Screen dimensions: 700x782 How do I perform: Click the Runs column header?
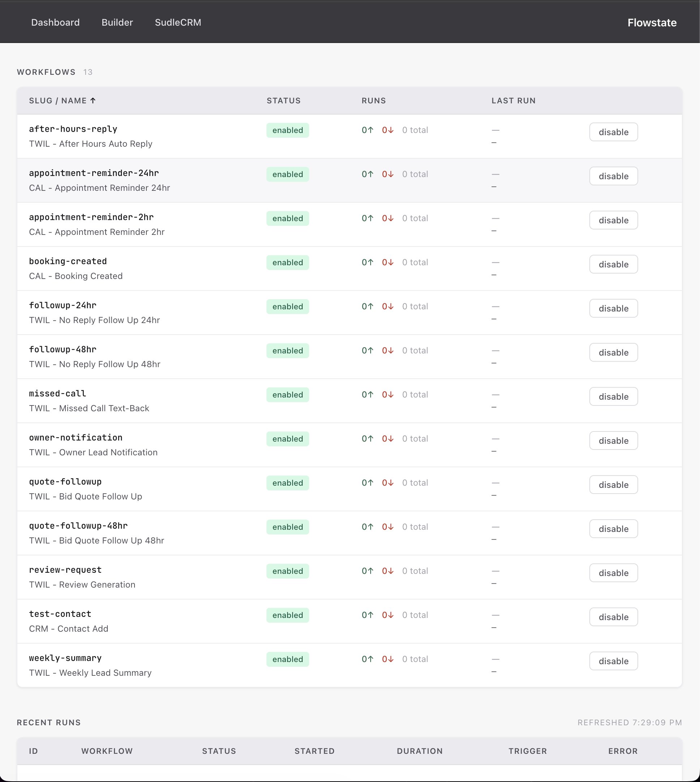tap(374, 101)
